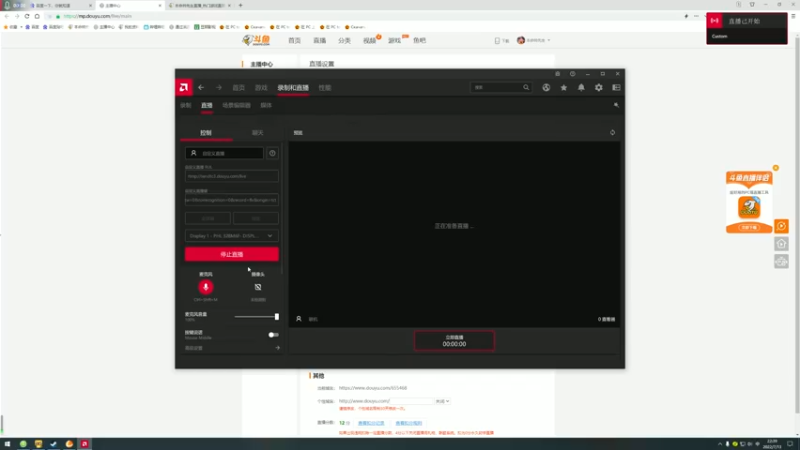Viewport: 800px width, 450px height.
Task: Select the 录制和直播 tab
Action: (x=293, y=88)
